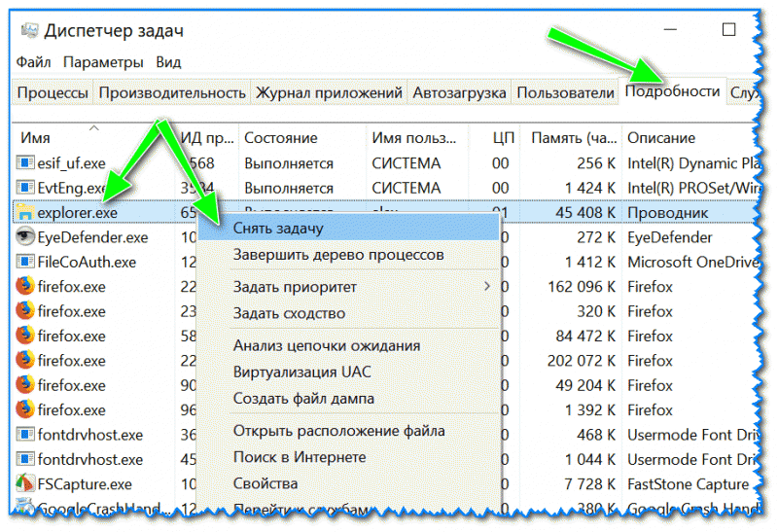Choose Задать сходство in context menu
Viewport: 778px width, 532px height.
[x=348, y=313]
